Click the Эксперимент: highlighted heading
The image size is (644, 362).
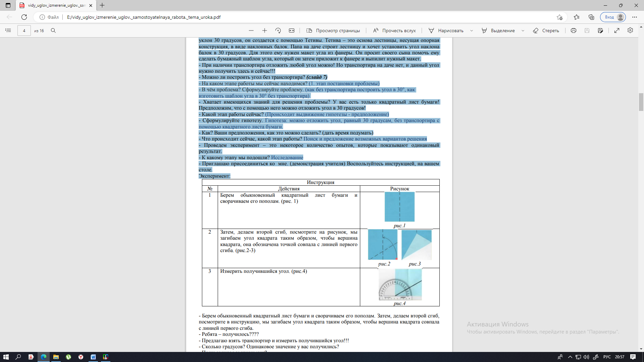point(214,176)
